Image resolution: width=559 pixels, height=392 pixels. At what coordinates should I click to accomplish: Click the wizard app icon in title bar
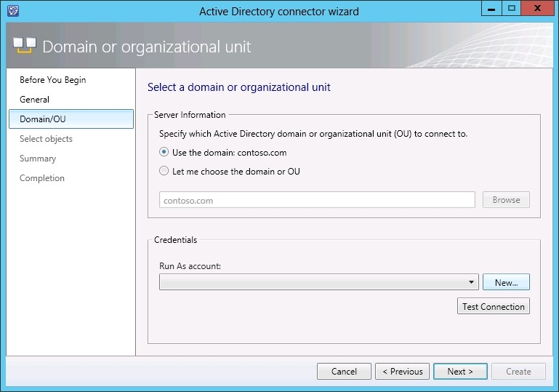tap(13, 11)
